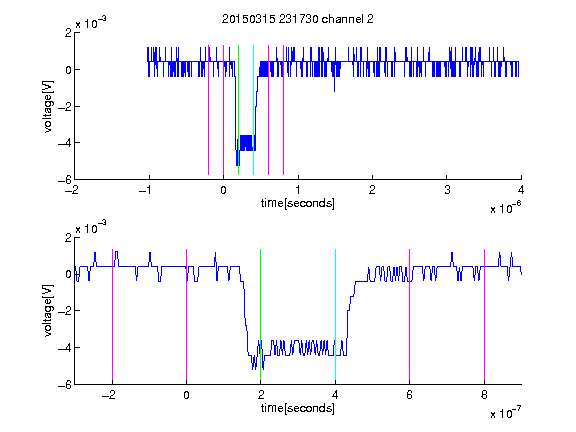Click the magenta line at -2 in bottom plot
The width and height of the screenshot is (576, 432).
pyautogui.click(x=112, y=315)
